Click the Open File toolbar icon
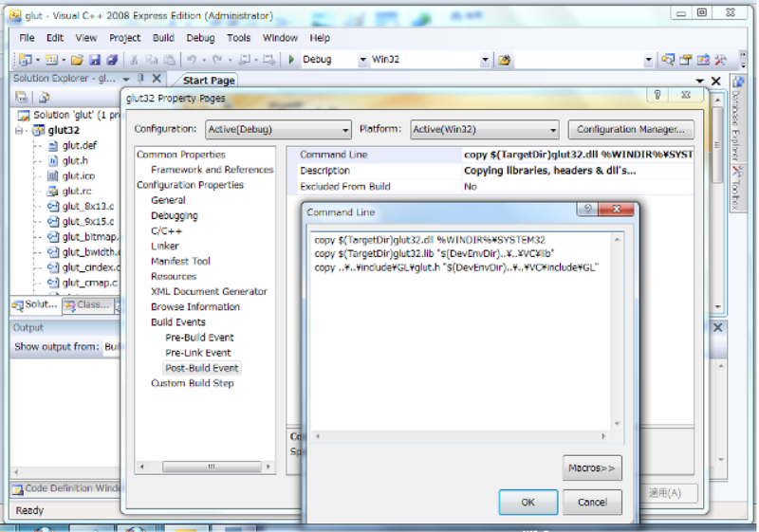 click(76, 60)
